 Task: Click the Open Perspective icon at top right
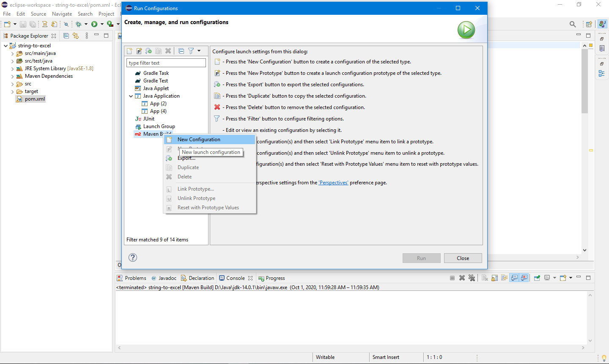pos(589,24)
